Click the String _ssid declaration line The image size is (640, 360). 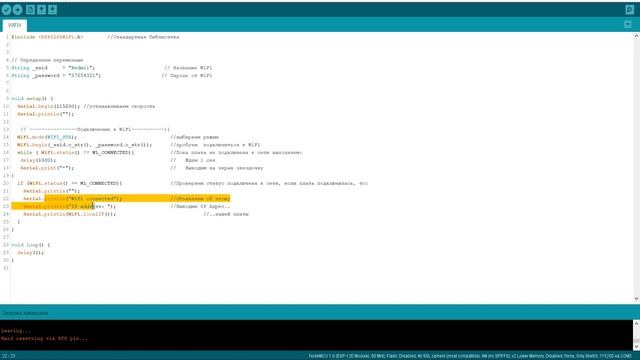click(111, 68)
